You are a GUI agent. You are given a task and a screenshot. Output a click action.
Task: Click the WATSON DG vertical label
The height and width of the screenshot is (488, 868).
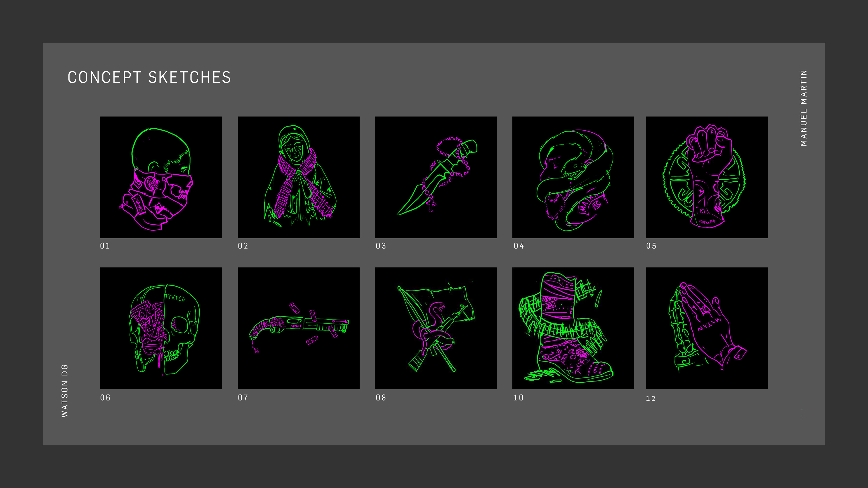[x=64, y=391]
